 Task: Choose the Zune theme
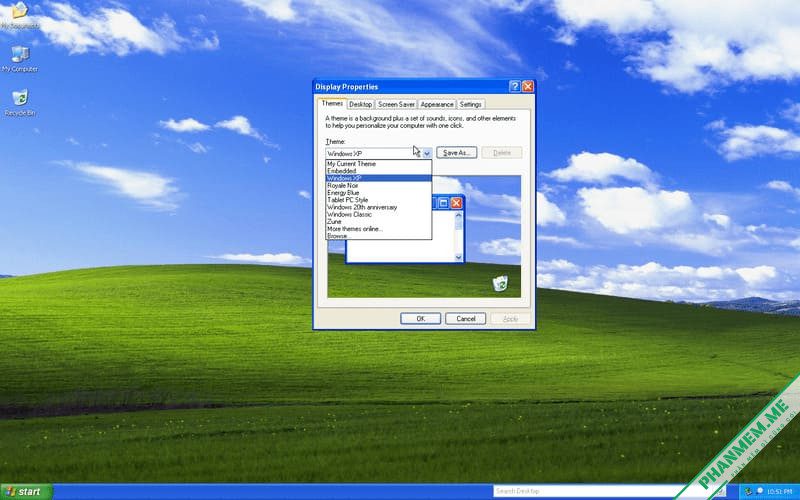click(379, 221)
